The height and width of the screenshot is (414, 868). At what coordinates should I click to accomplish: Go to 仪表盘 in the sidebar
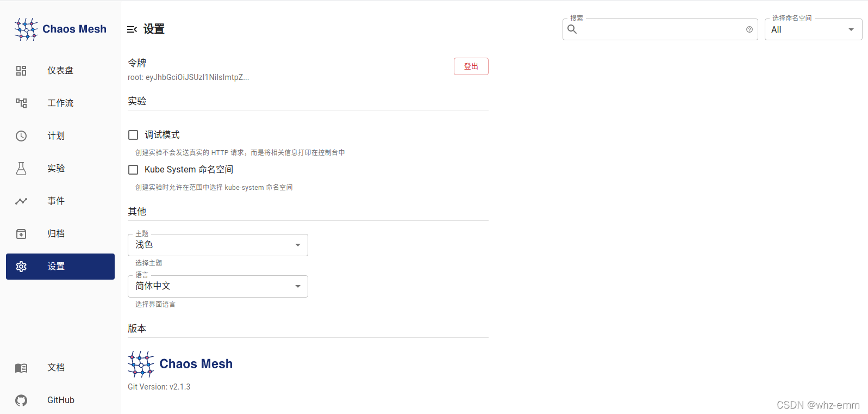(60, 71)
